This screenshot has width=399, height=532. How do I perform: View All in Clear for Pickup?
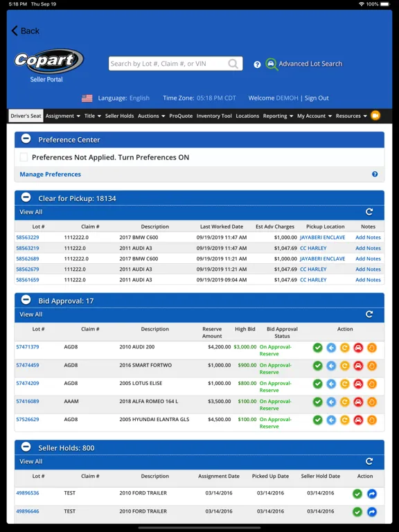[x=31, y=212]
